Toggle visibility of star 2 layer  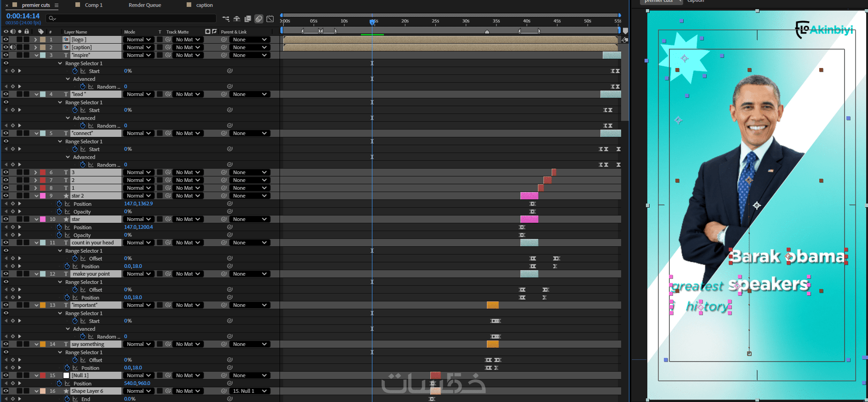click(6, 196)
